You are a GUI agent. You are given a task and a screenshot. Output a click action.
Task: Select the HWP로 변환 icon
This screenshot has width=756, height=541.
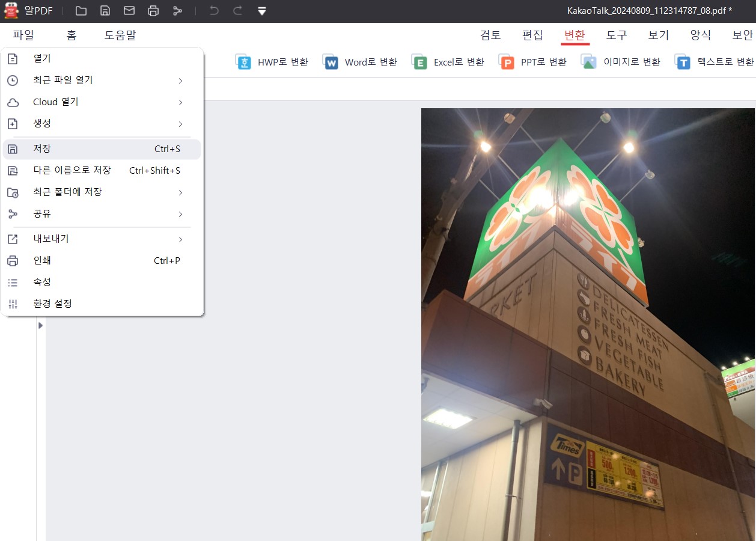coord(243,61)
